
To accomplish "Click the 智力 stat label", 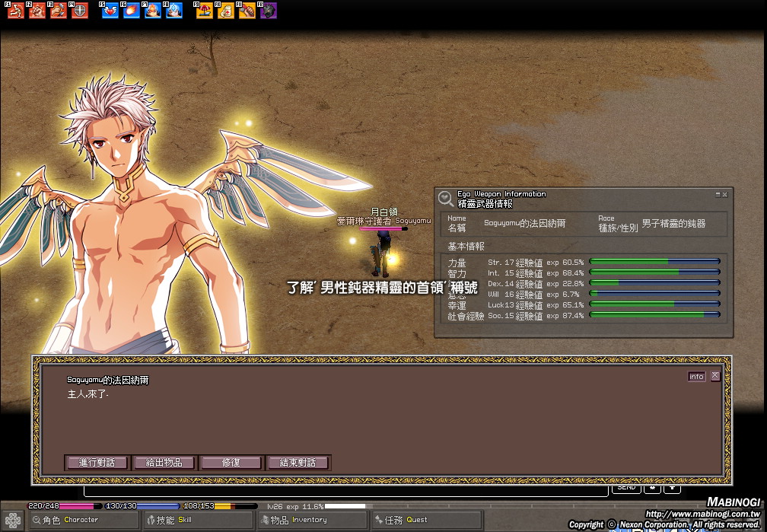I will pos(457,273).
